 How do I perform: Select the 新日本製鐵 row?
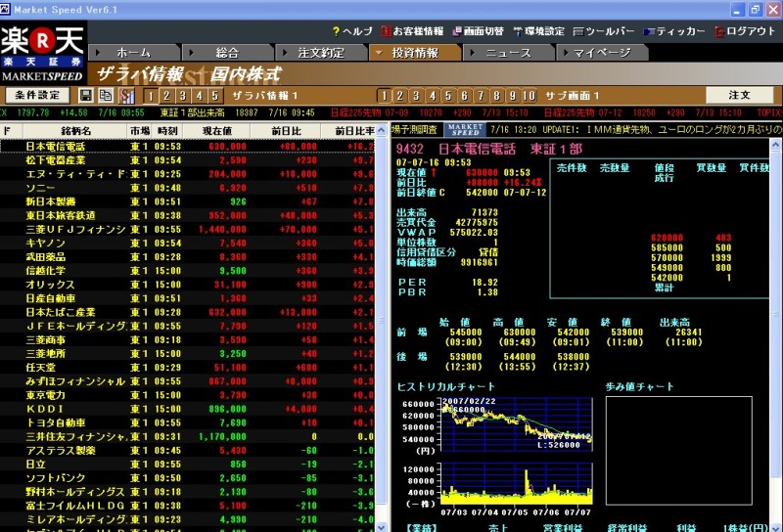[x=188, y=201]
